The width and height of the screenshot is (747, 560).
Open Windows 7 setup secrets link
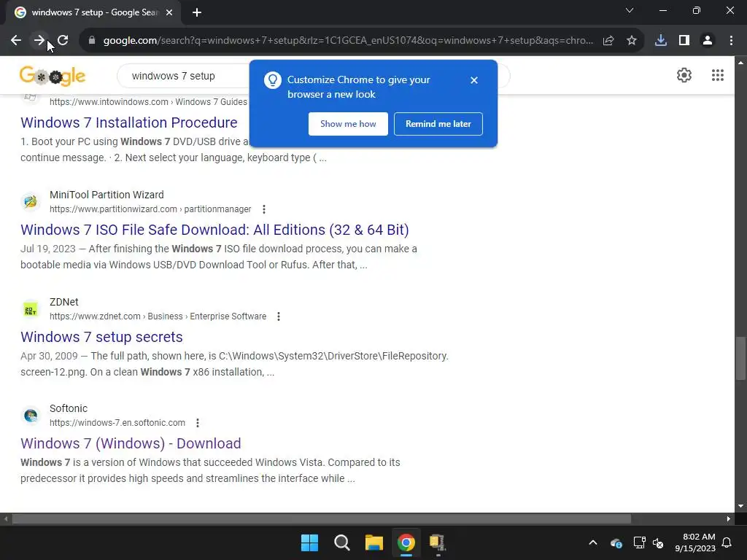coord(101,337)
